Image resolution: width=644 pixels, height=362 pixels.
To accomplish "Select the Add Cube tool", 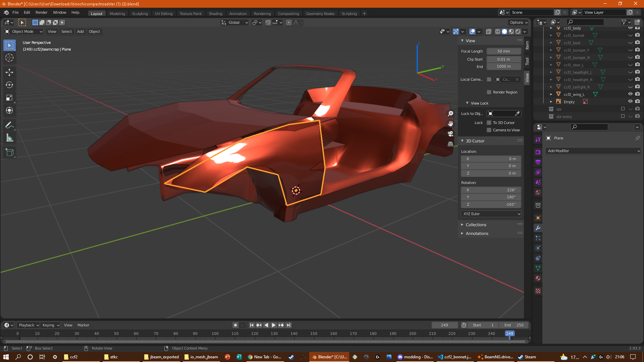I will click(x=9, y=153).
